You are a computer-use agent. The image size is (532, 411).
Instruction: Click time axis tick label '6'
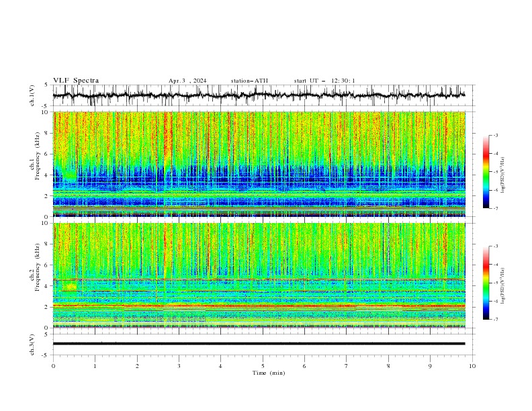pyautogui.click(x=304, y=366)
